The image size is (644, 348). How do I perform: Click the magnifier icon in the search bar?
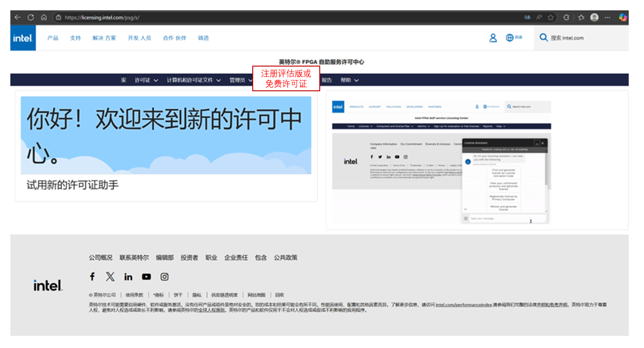tap(544, 38)
